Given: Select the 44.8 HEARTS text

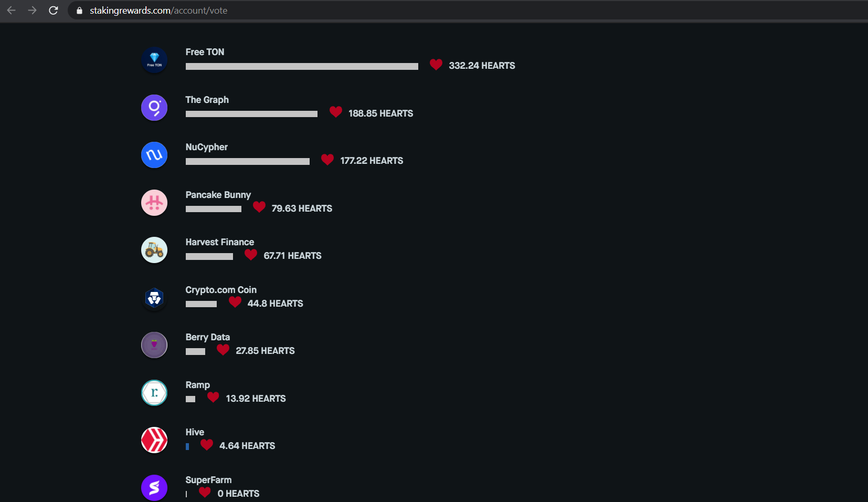Looking at the screenshot, I should [x=275, y=304].
